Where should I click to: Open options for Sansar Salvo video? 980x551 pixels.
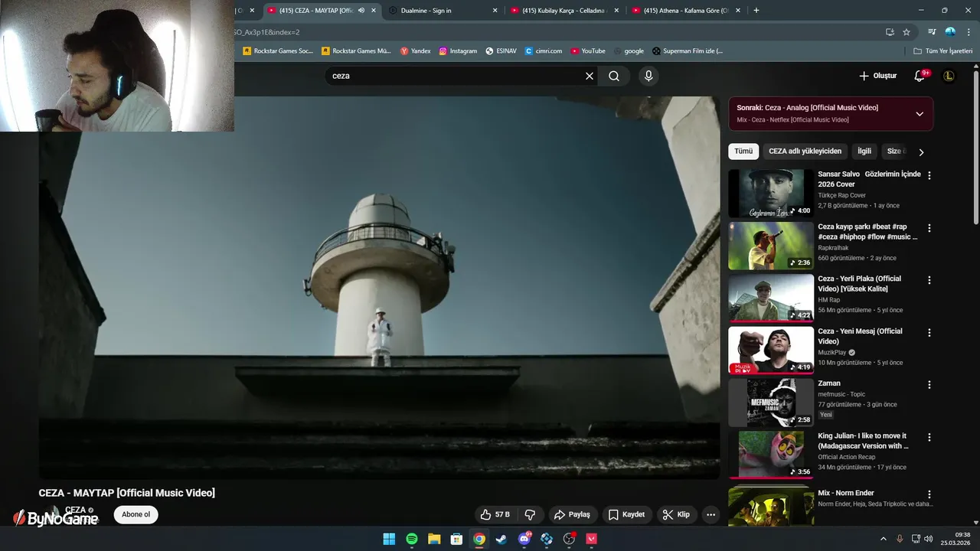[929, 175]
